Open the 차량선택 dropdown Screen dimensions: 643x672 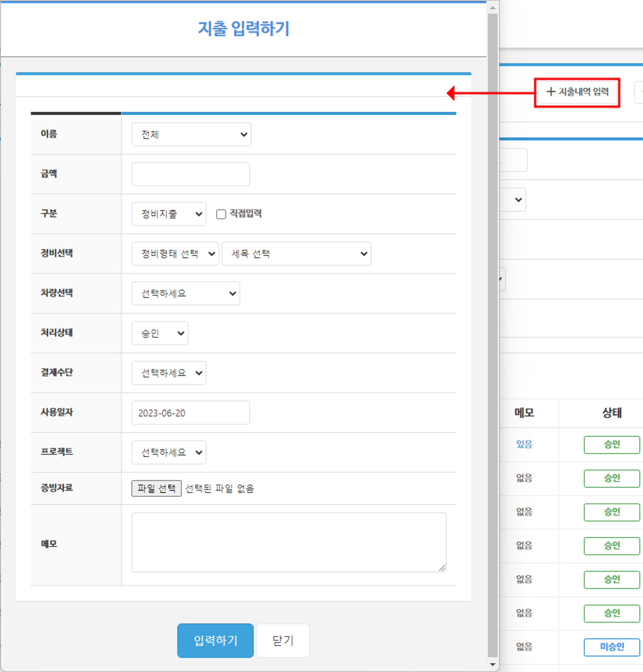tap(185, 293)
